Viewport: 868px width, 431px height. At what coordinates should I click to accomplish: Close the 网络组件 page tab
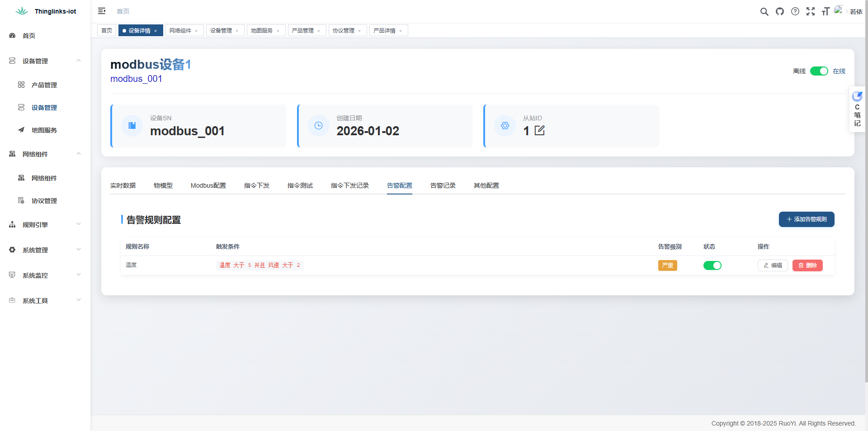[196, 31]
